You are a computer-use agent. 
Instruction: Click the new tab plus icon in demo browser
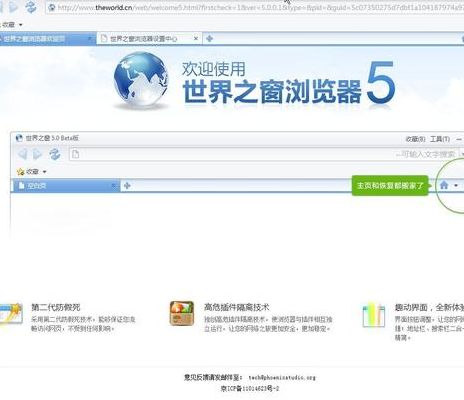click(x=127, y=186)
